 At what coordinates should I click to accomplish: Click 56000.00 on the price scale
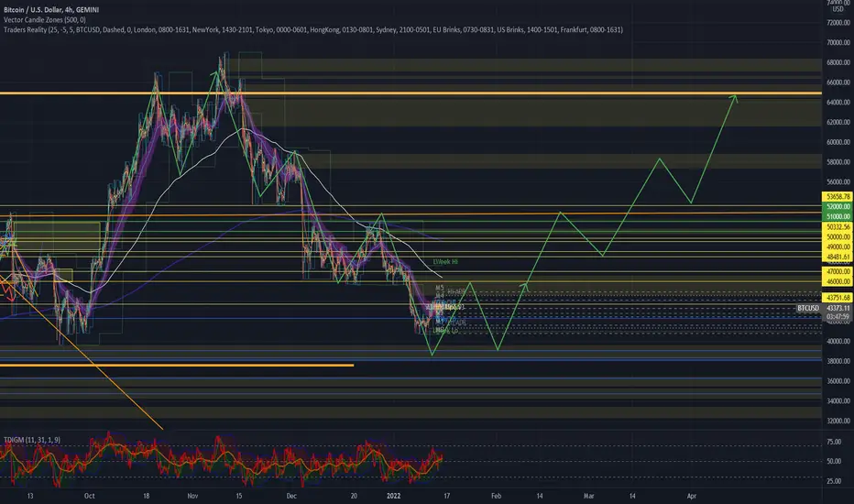click(x=838, y=182)
